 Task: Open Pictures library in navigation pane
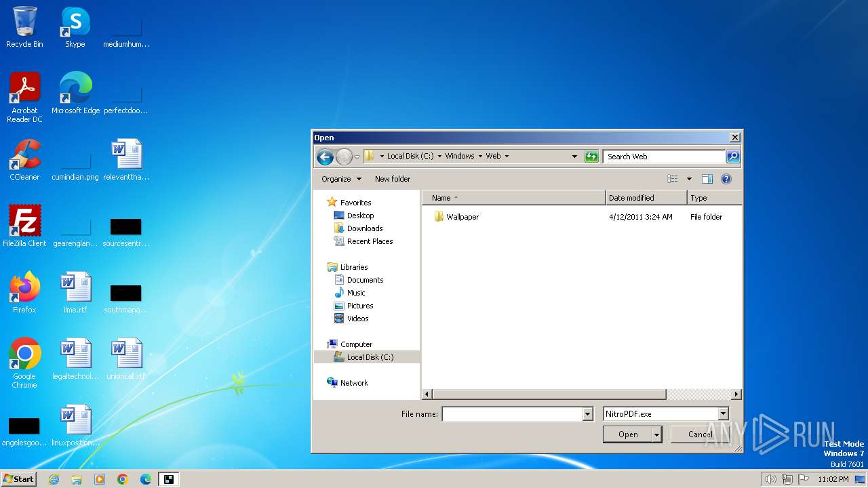(360, 306)
